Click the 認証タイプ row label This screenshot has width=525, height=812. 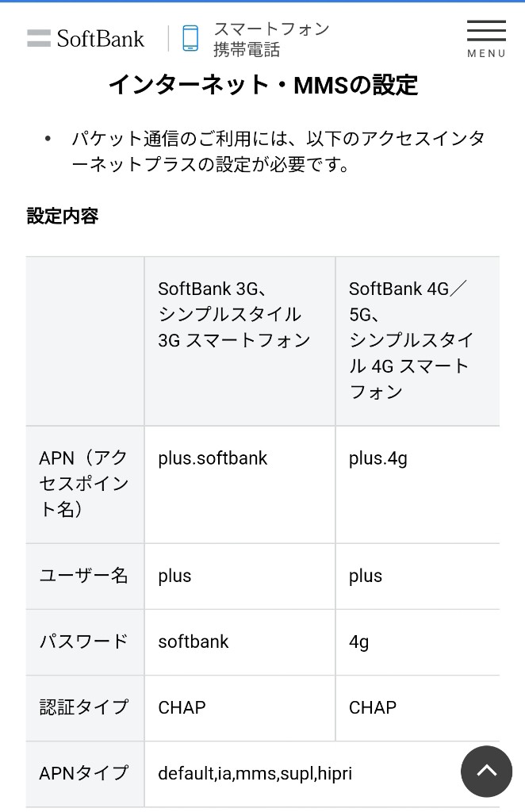[x=83, y=707]
